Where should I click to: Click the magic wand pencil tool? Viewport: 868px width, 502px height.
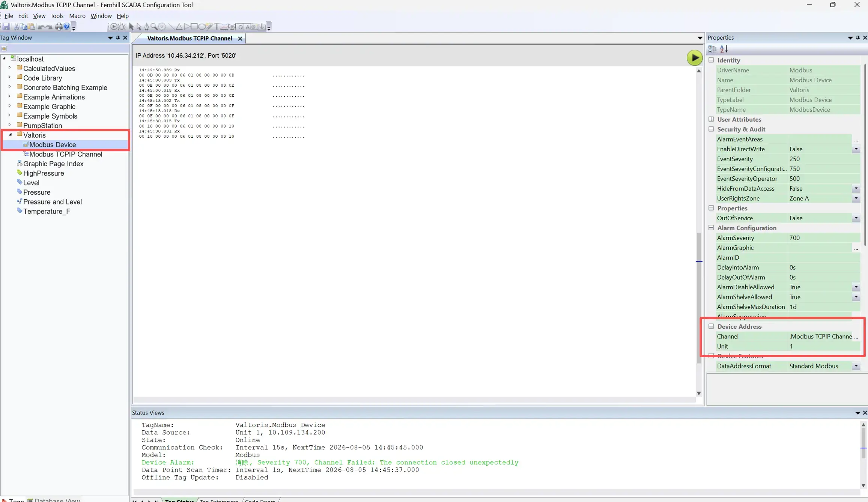coord(209,26)
